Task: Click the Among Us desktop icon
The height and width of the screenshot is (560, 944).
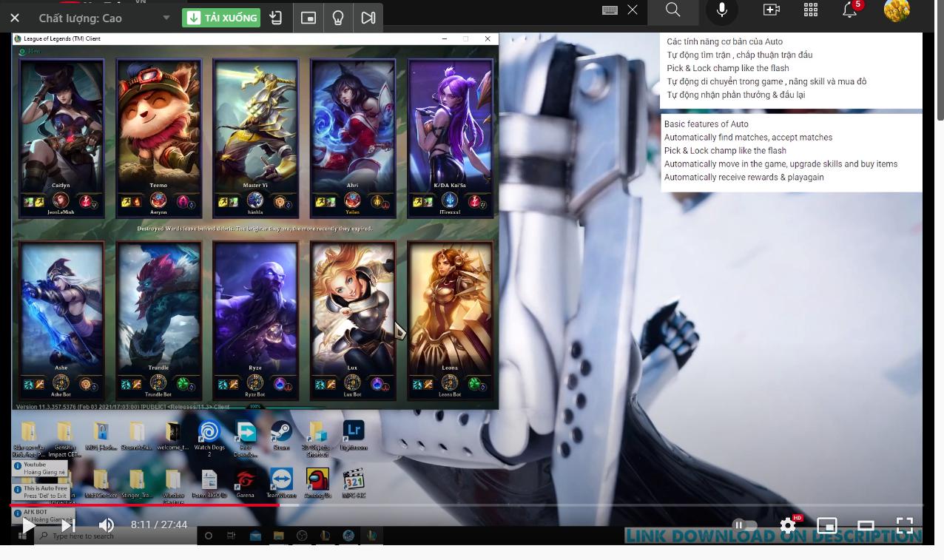Action: coord(317,483)
